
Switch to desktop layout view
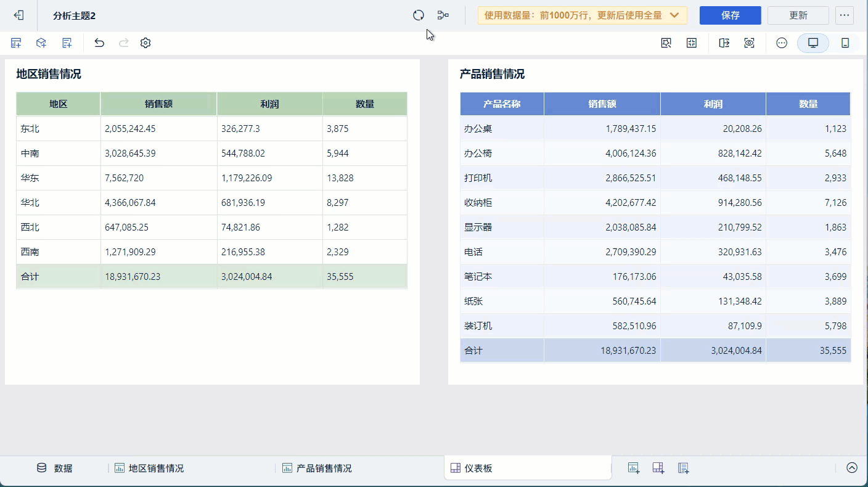(x=813, y=43)
